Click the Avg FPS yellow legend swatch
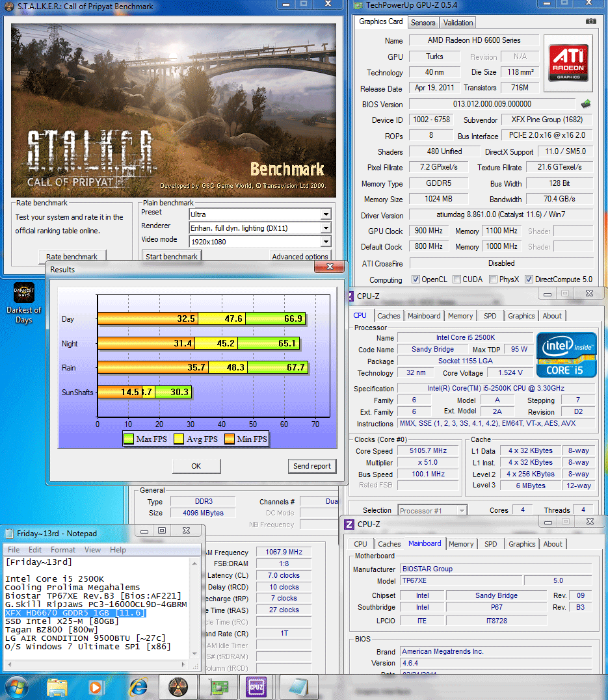This screenshot has width=608, height=700. click(179, 439)
